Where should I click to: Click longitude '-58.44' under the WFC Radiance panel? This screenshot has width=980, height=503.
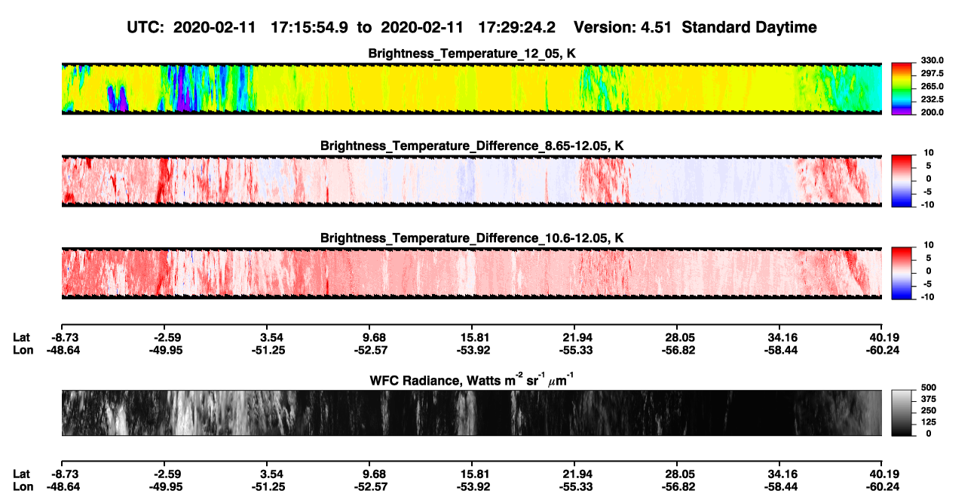coord(779,486)
